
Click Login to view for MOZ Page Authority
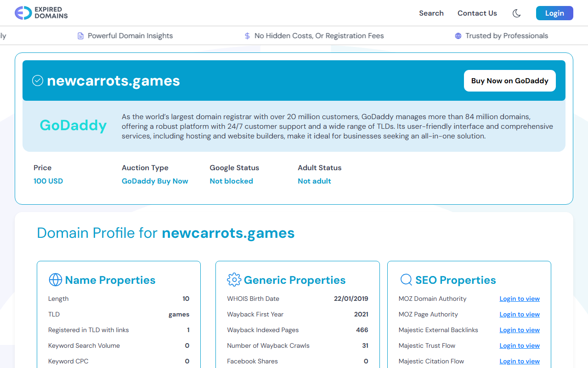coord(520,314)
